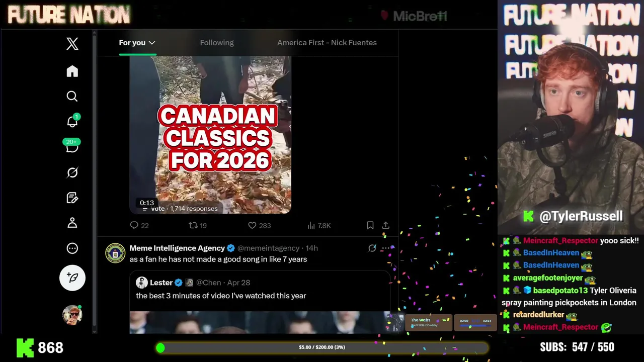
Task: Click Grok icon on Meme Intelligence Agency post
Action: [x=372, y=248]
